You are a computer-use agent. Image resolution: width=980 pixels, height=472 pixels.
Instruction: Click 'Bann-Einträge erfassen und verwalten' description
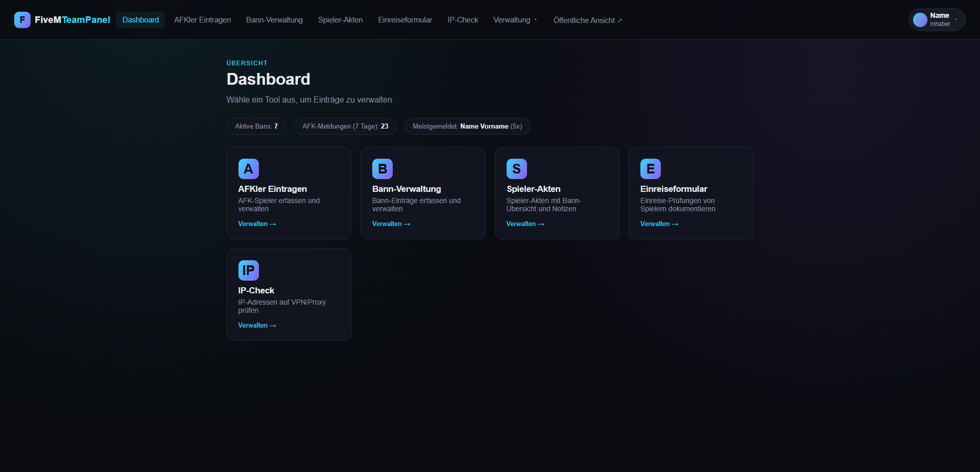click(x=416, y=205)
